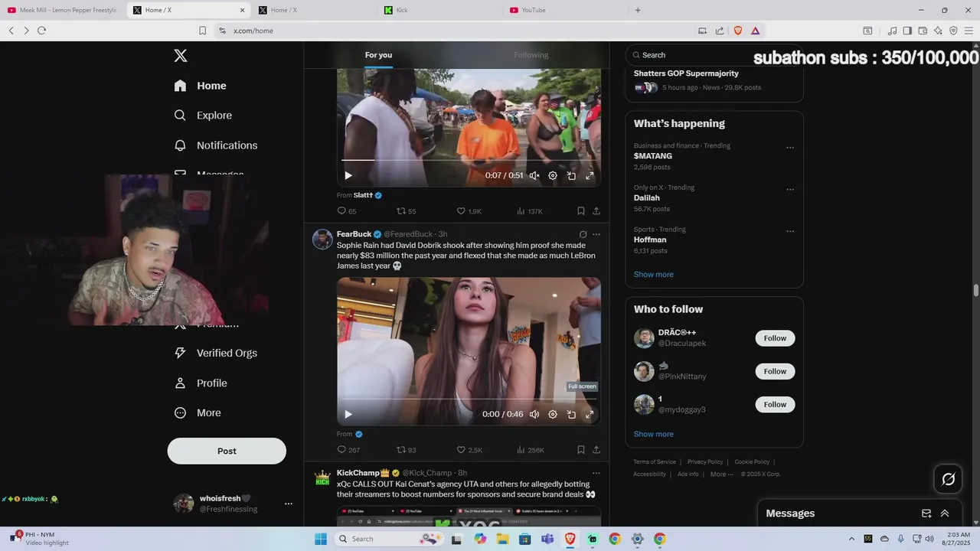Share the Slatt video post
980x551 pixels.
[596, 211]
